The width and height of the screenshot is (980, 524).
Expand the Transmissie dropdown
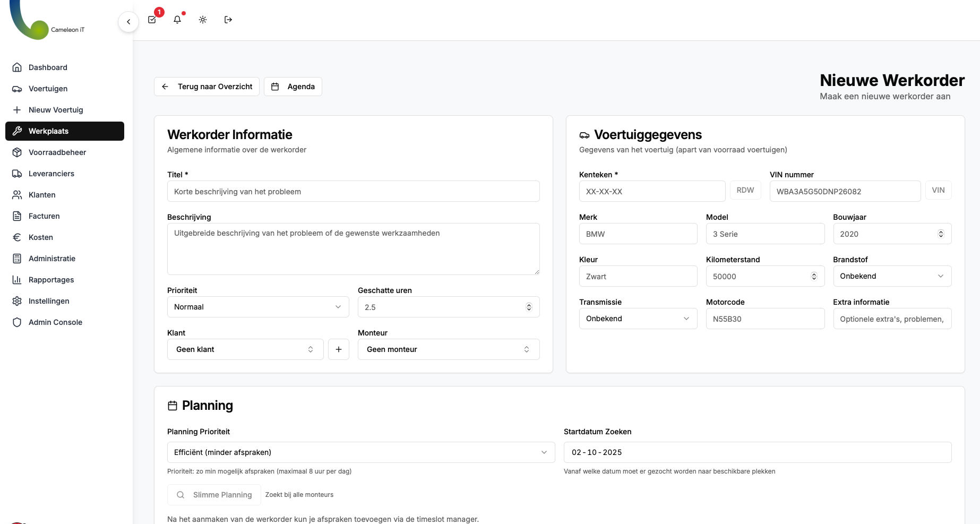638,319
